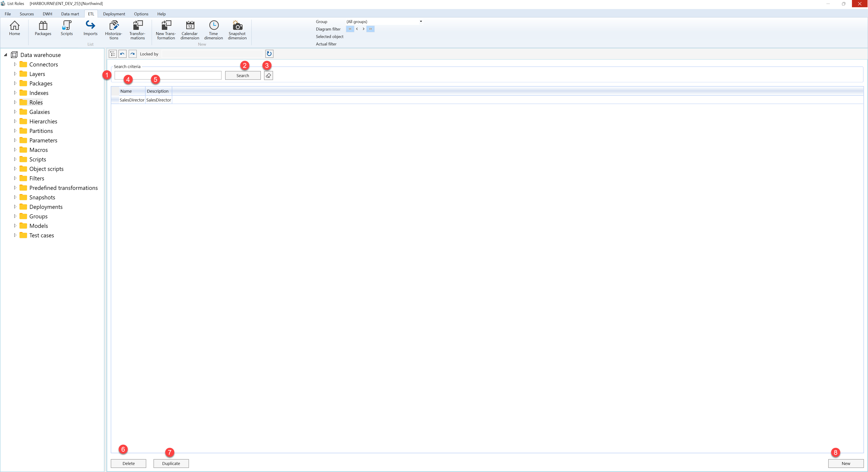868x472 pixels.
Task: Click the Duplicate button
Action: click(x=171, y=464)
